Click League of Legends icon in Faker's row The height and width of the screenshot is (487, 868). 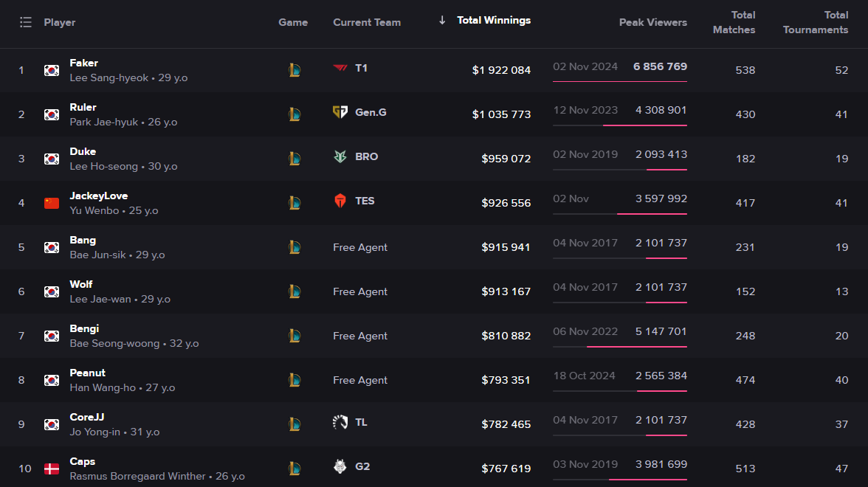pos(294,70)
